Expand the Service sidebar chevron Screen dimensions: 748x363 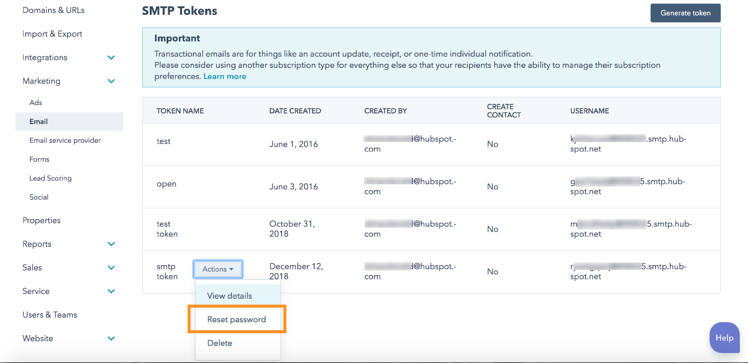pos(111,291)
